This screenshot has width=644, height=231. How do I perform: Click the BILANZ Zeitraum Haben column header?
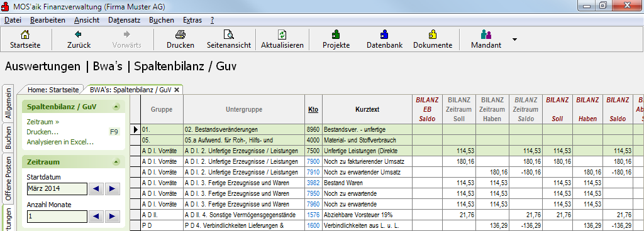pyautogui.click(x=492, y=109)
